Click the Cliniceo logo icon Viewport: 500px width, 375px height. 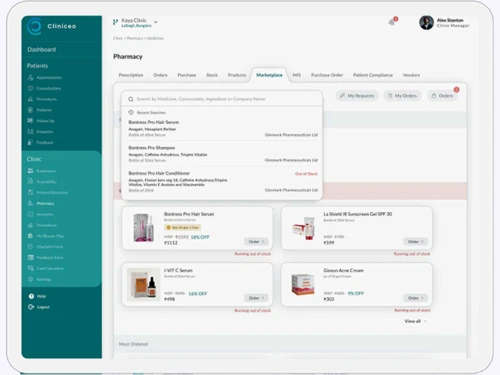pyautogui.click(x=34, y=26)
